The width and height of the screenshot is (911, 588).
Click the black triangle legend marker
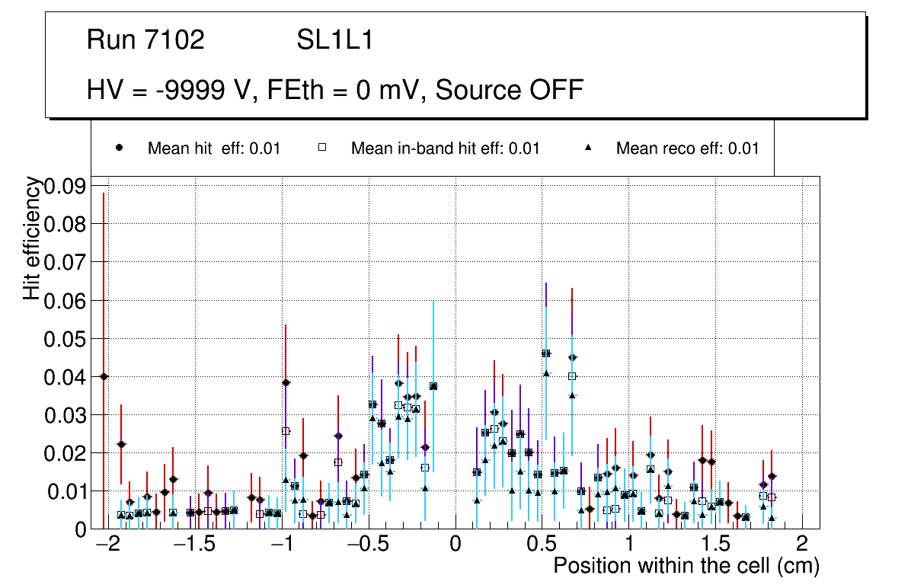pos(588,148)
